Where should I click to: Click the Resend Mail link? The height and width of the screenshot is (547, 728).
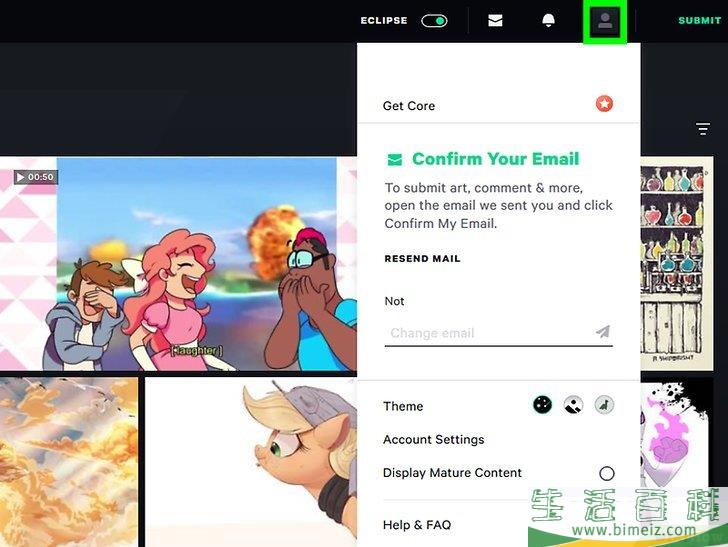[x=422, y=259]
